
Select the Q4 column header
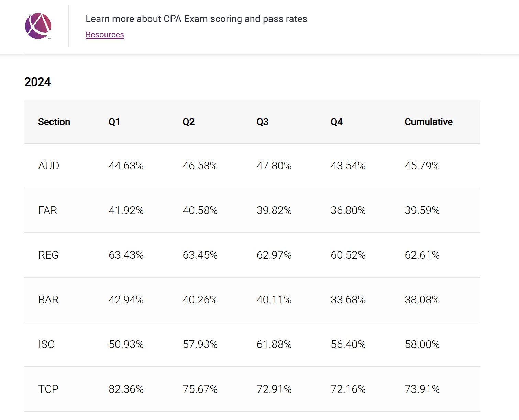pyautogui.click(x=336, y=122)
